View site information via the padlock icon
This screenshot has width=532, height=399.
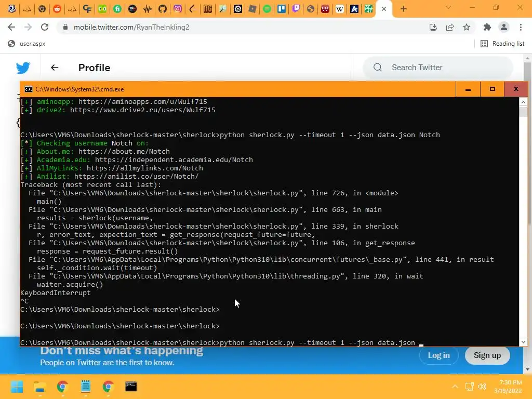pos(65,27)
